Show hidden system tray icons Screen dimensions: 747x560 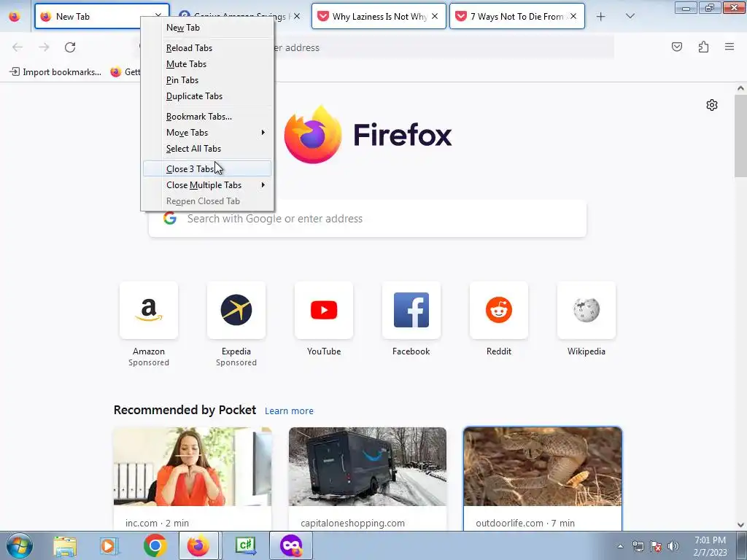(620, 546)
